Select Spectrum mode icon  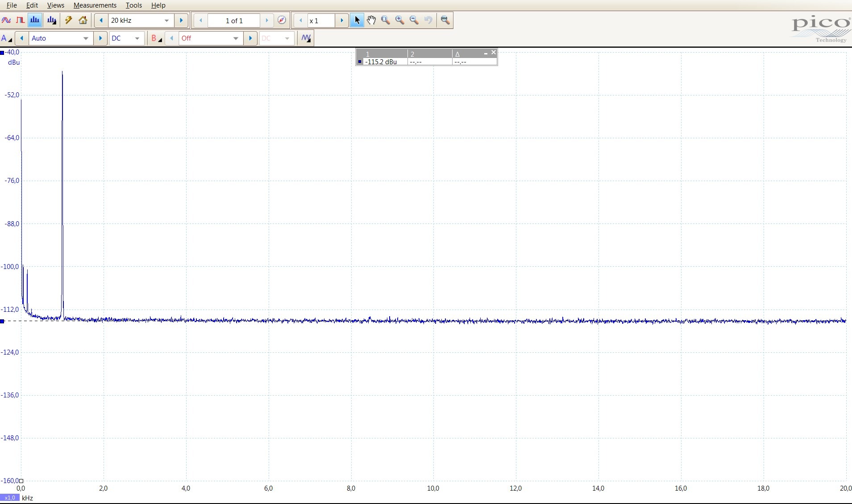[x=35, y=21]
